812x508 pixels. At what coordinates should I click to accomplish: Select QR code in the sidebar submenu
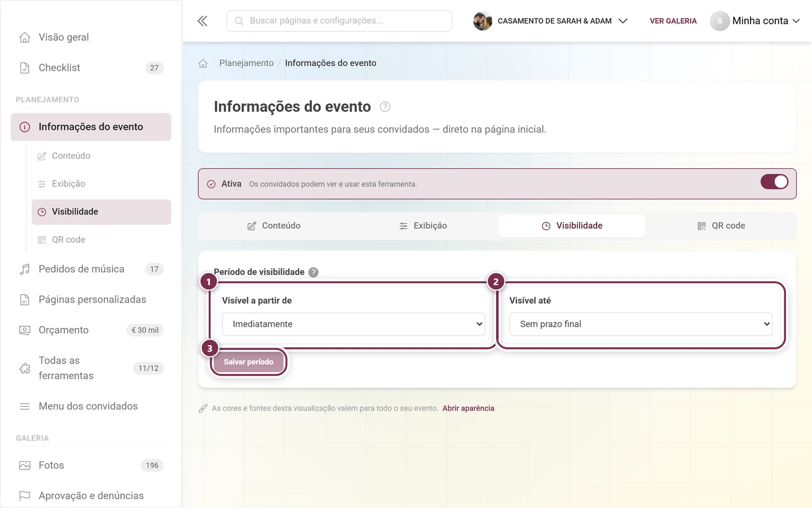click(101, 240)
